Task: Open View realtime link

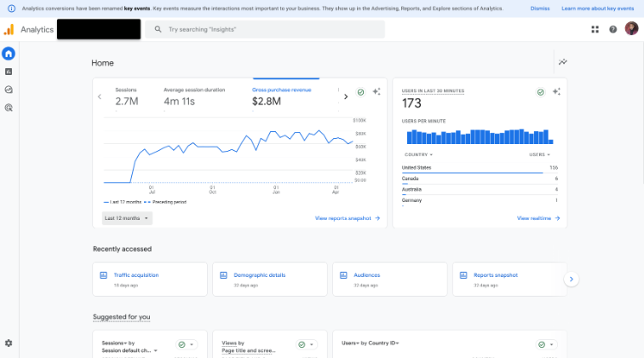Action: [x=538, y=218]
